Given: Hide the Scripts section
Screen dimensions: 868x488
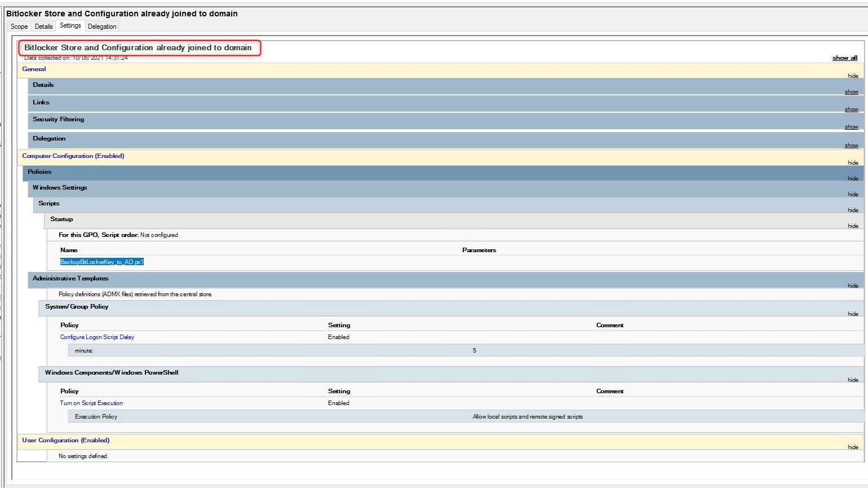Looking at the screenshot, I should tap(853, 210).
